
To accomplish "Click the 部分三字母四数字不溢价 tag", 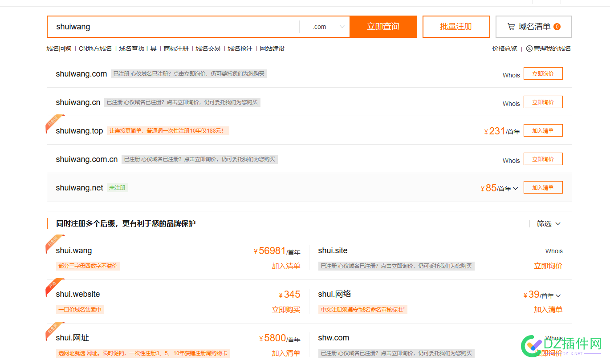I will 88,266.
